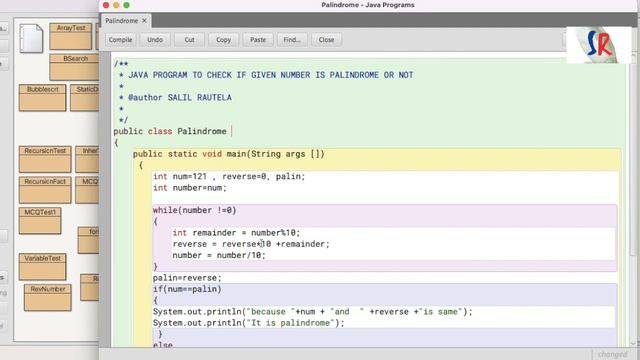Click on 'public class Palindrome' line
The image size is (640, 360).
[x=170, y=131]
